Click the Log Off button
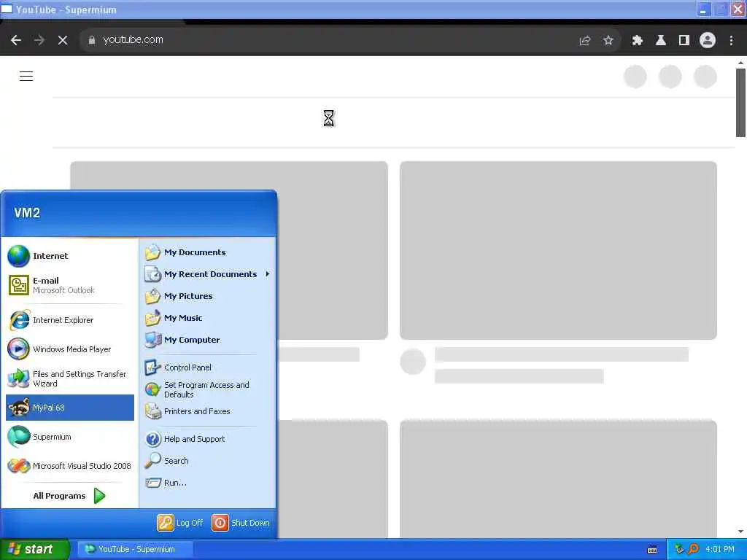The width and height of the screenshot is (747, 560). tap(180, 523)
